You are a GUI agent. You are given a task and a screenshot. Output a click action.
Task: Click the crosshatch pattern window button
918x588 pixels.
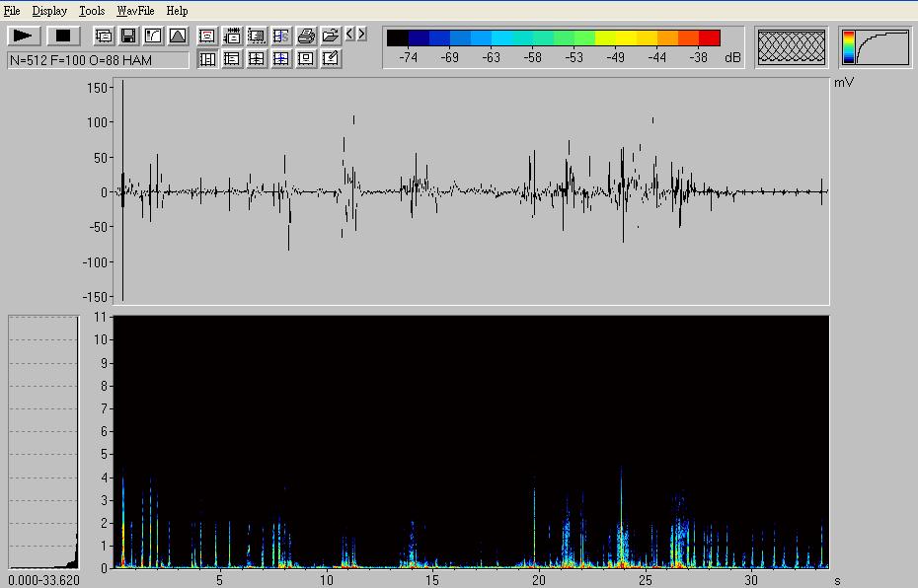pos(792,47)
